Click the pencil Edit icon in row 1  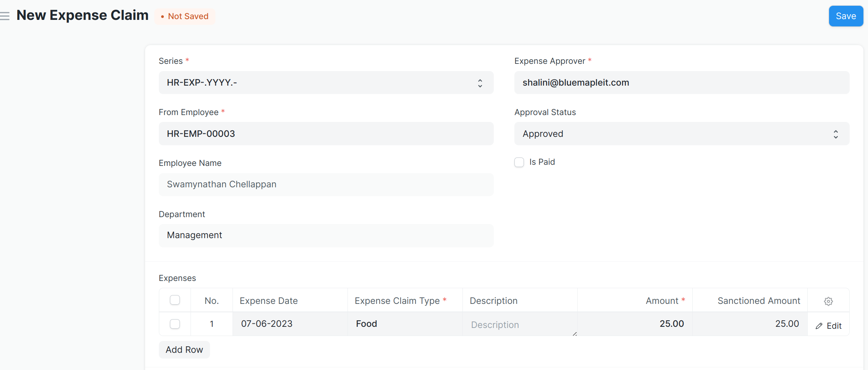coord(819,326)
